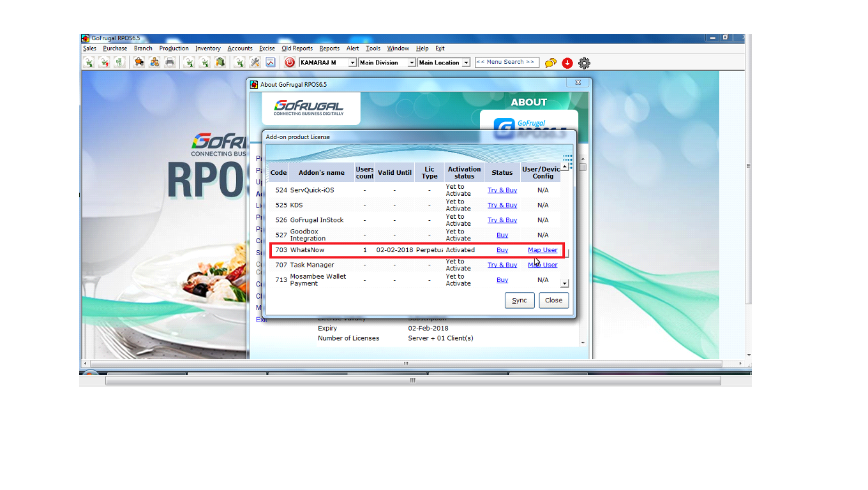Viewport: 868px width, 490px height.
Task: Click the Activated status text
Action: [x=460, y=250]
